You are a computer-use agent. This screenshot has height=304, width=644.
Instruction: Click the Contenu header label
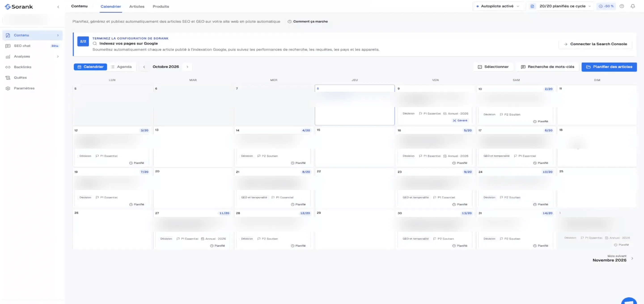79,6
